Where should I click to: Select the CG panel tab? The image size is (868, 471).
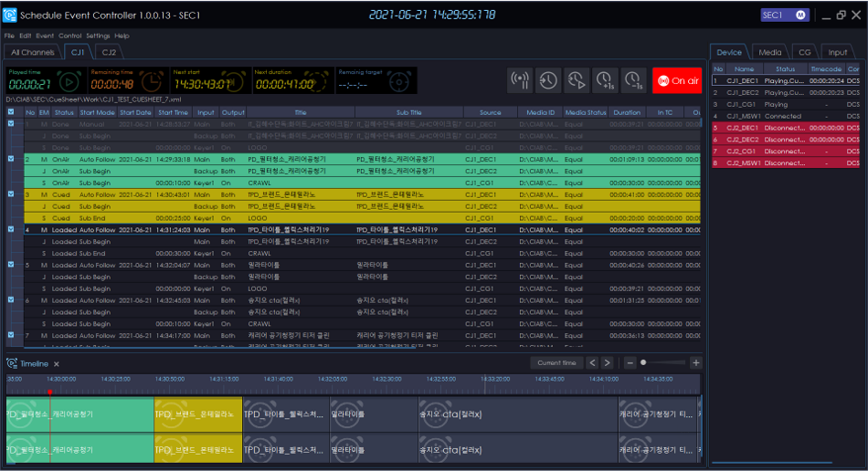click(804, 52)
